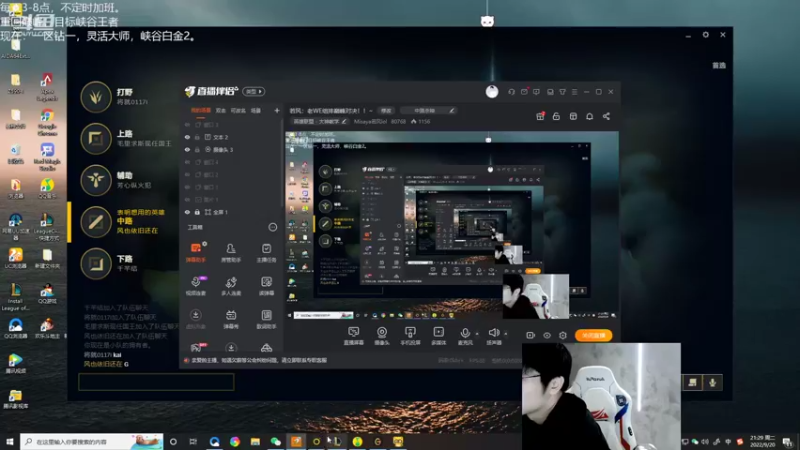Switch to the third scene tab
Screen dimensions: 800x450
(238, 111)
